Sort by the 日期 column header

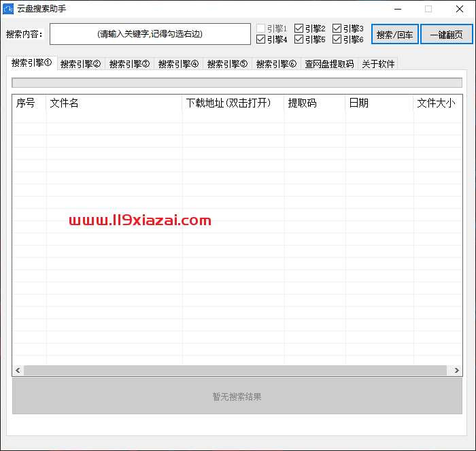click(379, 103)
